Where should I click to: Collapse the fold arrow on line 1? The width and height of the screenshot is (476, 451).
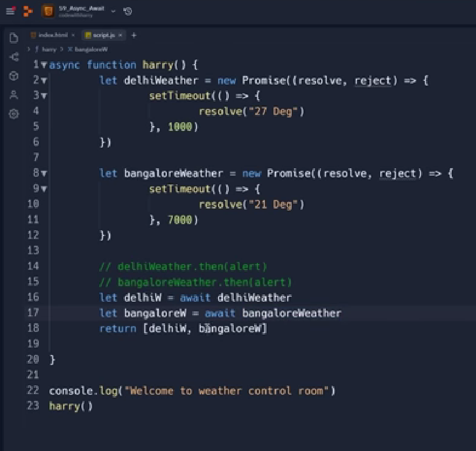tap(44, 65)
